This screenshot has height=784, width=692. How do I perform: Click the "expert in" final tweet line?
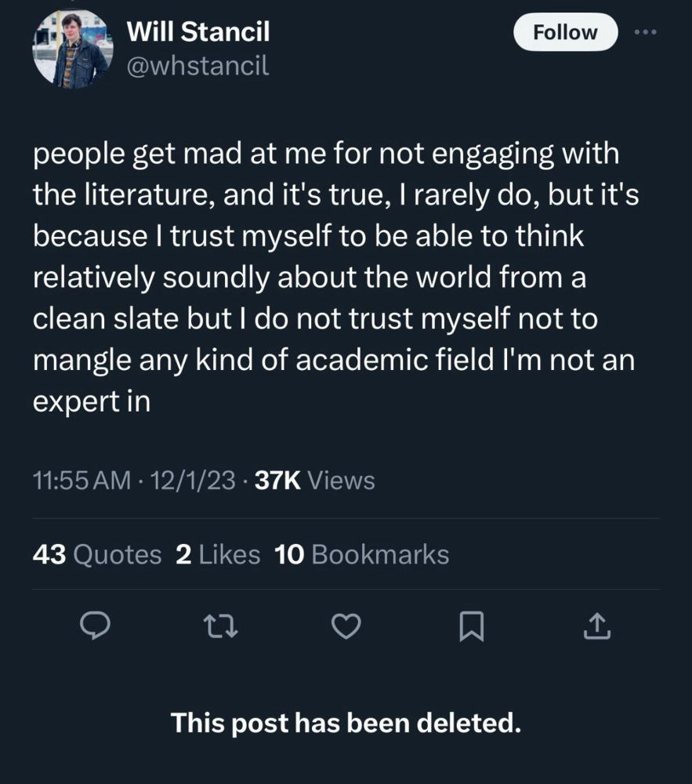click(x=91, y=401)
